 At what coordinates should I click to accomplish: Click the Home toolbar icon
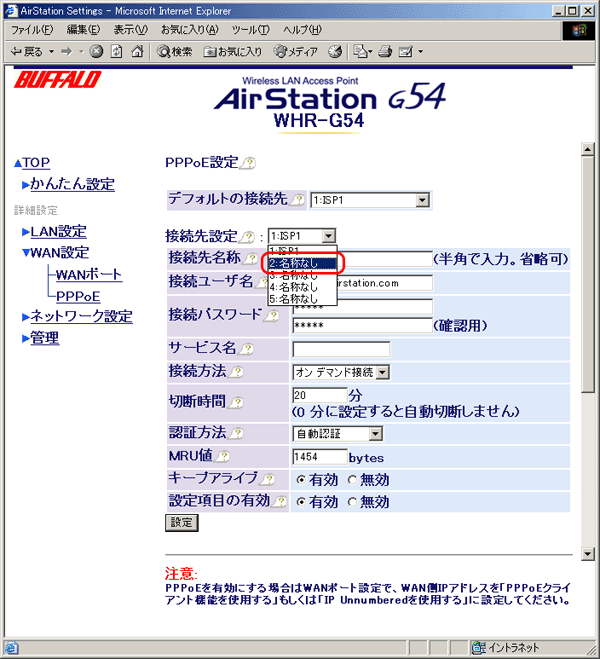tap(136, 51)
